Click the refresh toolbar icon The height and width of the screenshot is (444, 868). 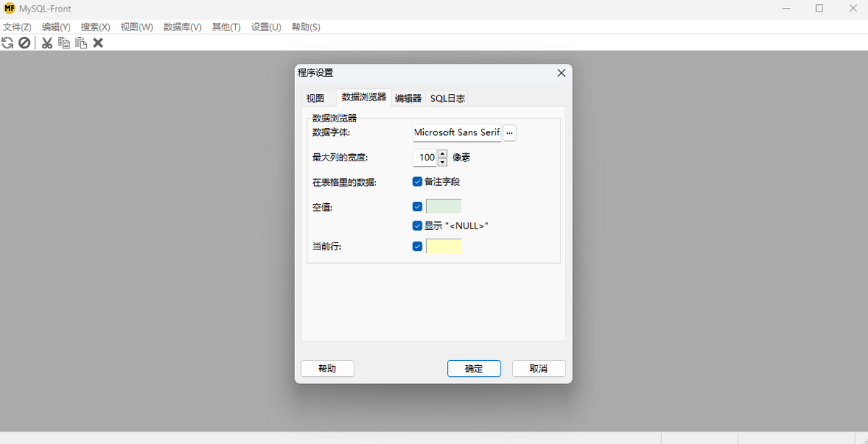coord(8,43)
